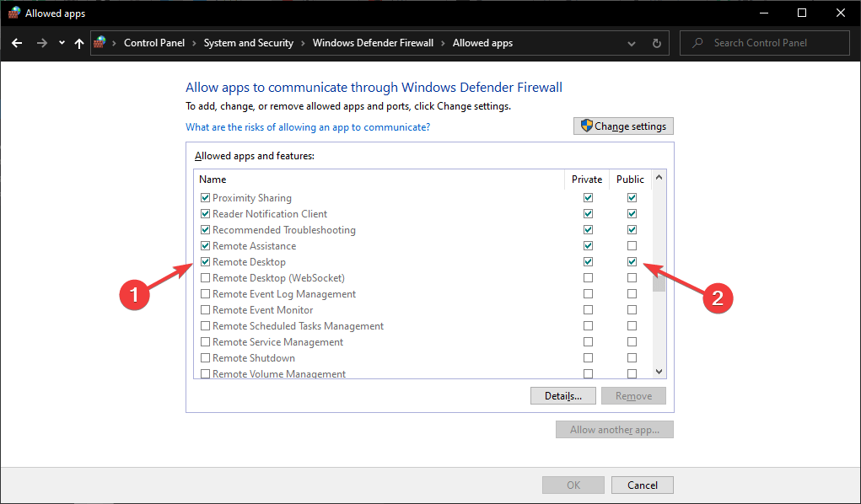Open the recent locations dropdown arrow
Viewport: 861px width, 504px height.
62,43
